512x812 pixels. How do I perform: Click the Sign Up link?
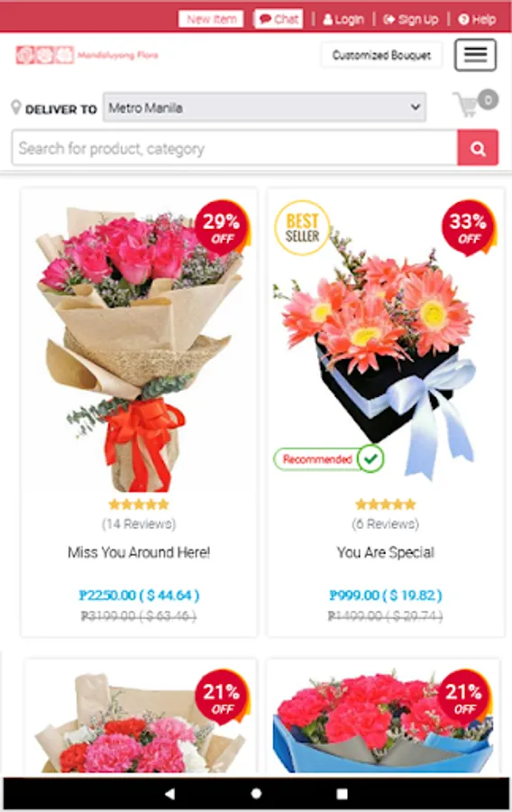click(x=411, y=20)
